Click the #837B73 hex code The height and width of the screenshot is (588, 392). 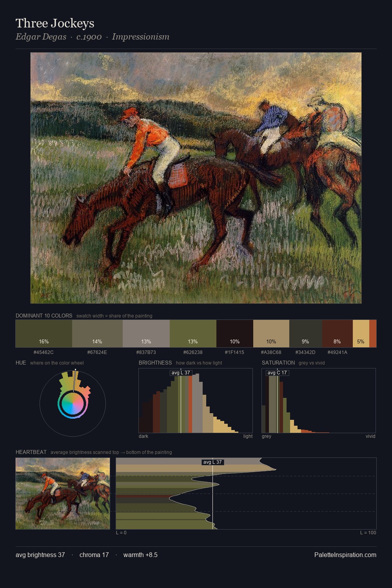(146, 352)
